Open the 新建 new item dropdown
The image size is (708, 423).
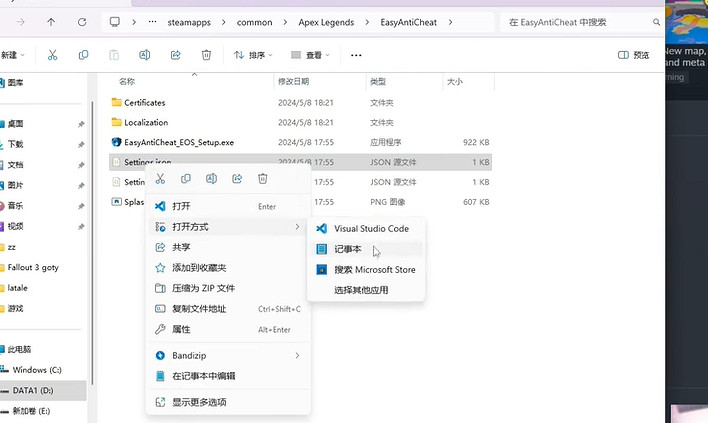(13, 55)
